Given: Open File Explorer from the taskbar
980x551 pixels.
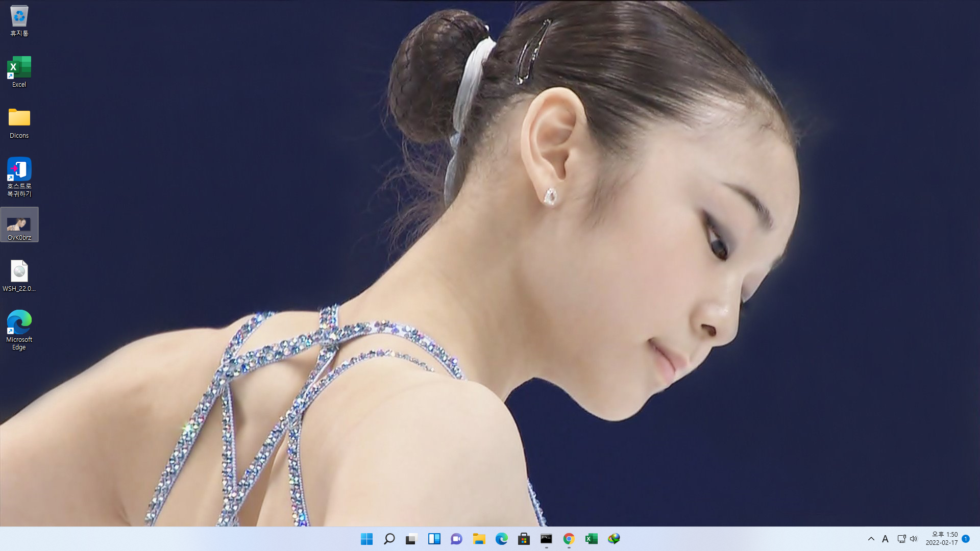Looking at the screenshot, I should click(479, 539).
